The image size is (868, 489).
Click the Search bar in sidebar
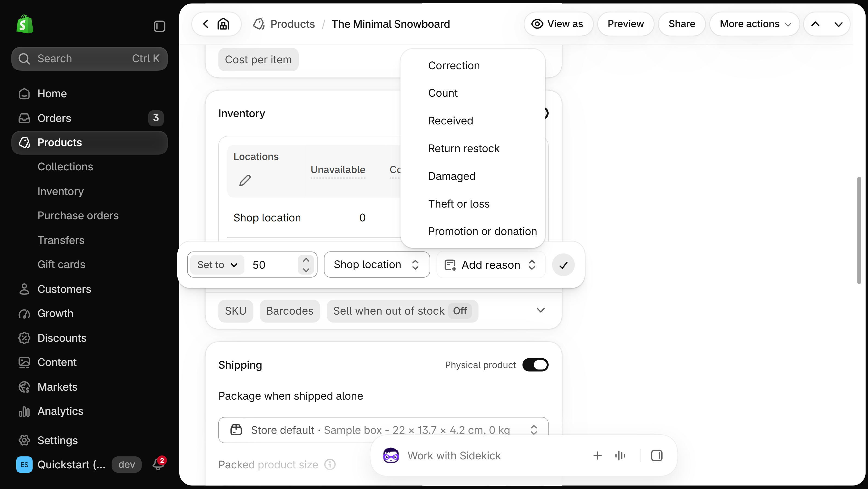[89, 59]
